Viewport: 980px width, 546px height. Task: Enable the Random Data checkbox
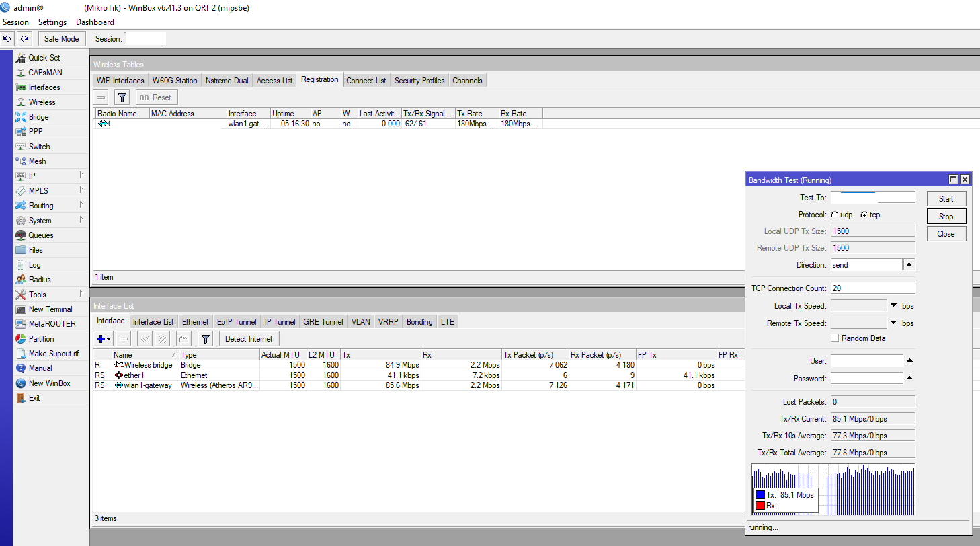(x=835, y=338)
